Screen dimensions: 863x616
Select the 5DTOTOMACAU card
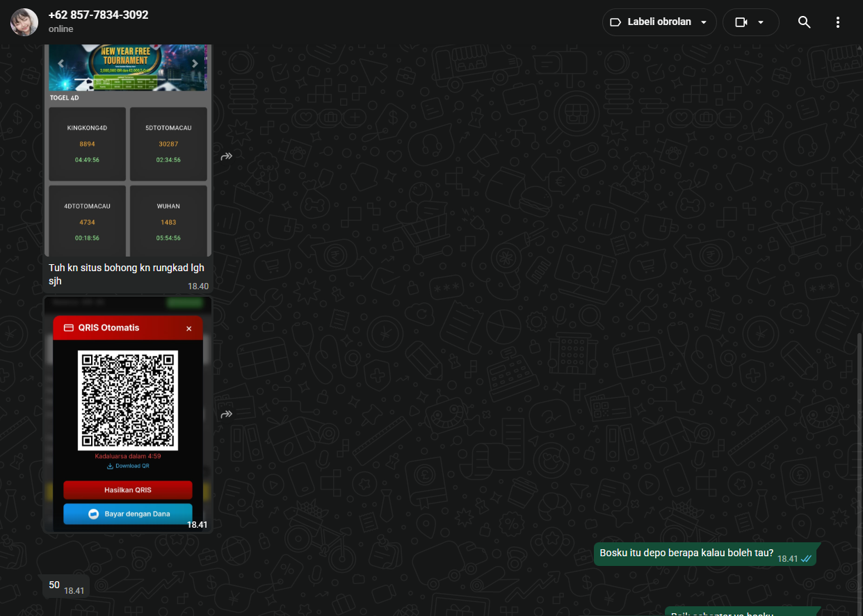[168, 144]
